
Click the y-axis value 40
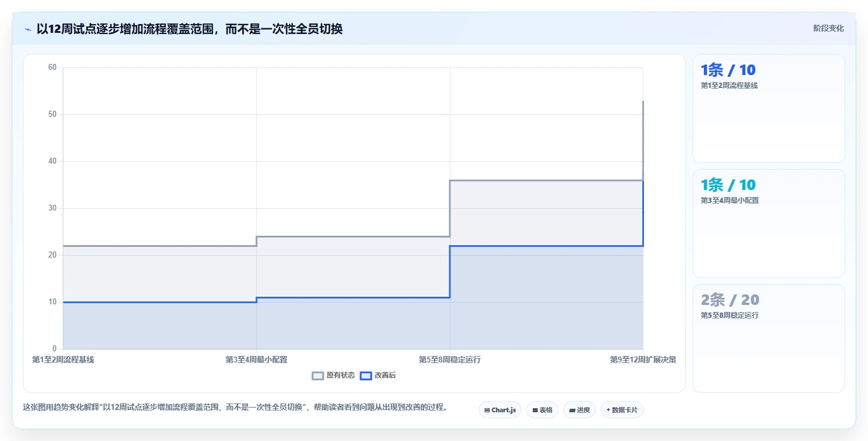[x=52, y=161]
